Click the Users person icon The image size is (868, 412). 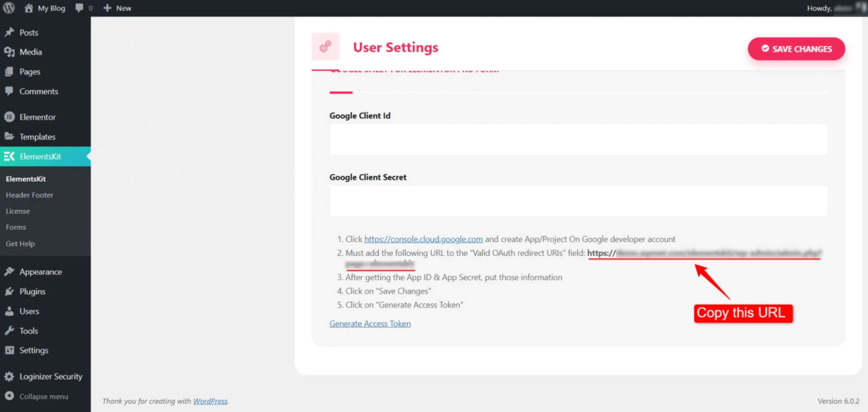9,311
